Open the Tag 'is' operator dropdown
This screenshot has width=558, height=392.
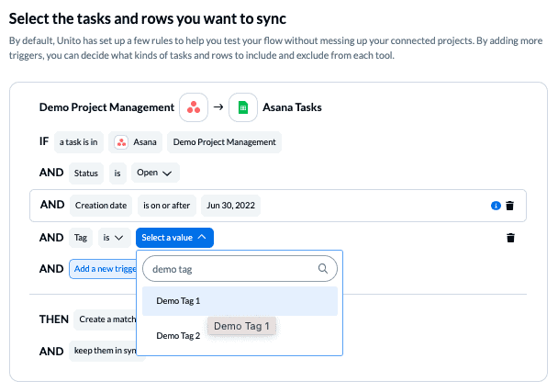click(x=113, y=238)
